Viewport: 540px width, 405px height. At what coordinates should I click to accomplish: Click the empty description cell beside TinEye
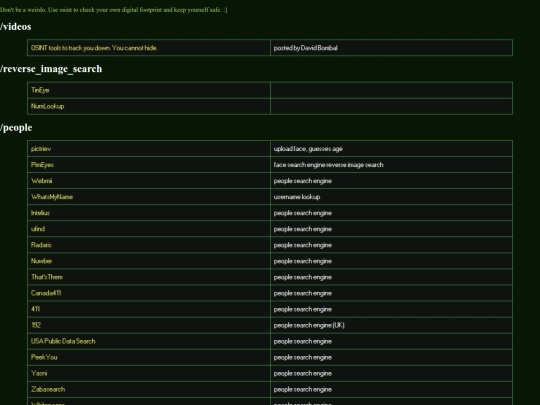pyautogui.click(x=392, y=90)
